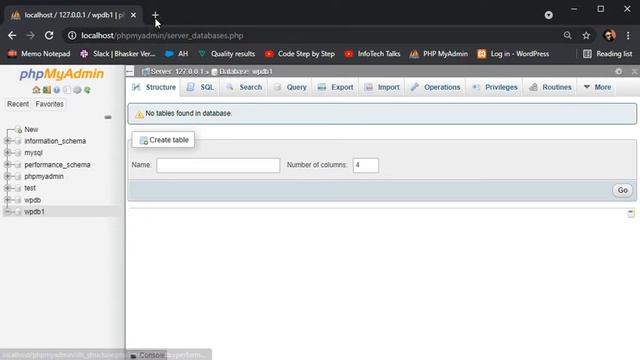
Task: Open the tab search dropdown in title bar
Action: (x=549, y=15)
